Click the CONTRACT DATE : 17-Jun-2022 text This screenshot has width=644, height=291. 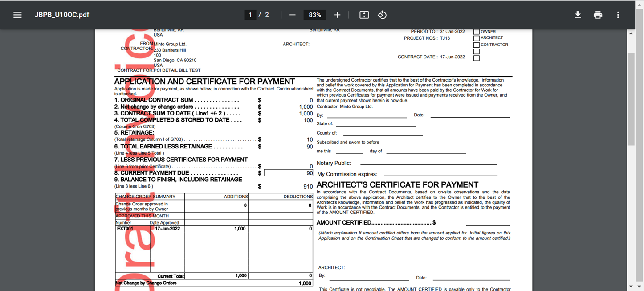coord(431,57)
